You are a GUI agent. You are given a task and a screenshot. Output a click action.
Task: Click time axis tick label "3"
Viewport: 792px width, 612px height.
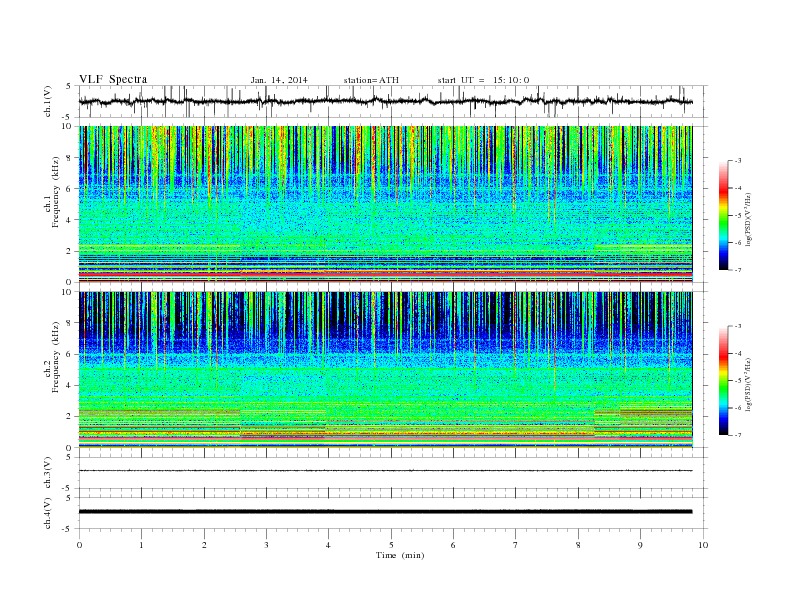(x=266, y=545)
